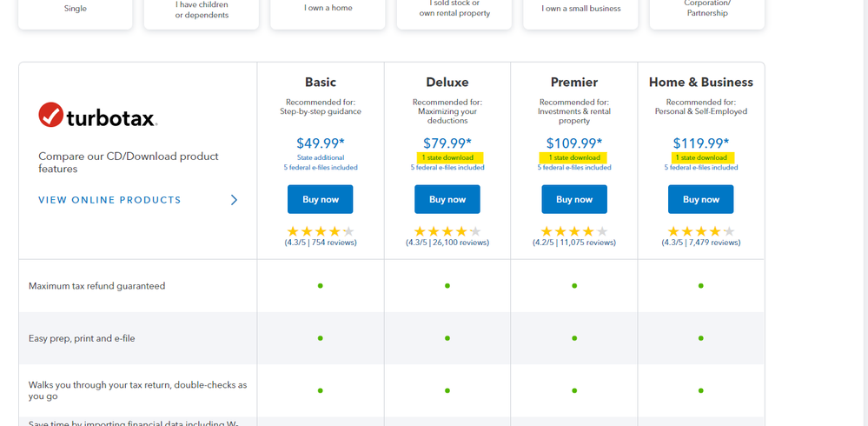Click 5 federal e-files included under Basic
868x426 pixels.
321,167
